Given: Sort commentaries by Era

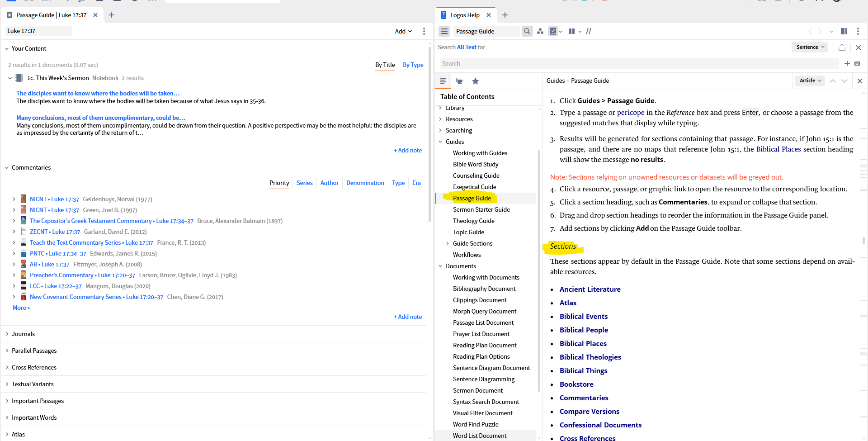Looking at the screenshot, I should click(x=416, y=183).
